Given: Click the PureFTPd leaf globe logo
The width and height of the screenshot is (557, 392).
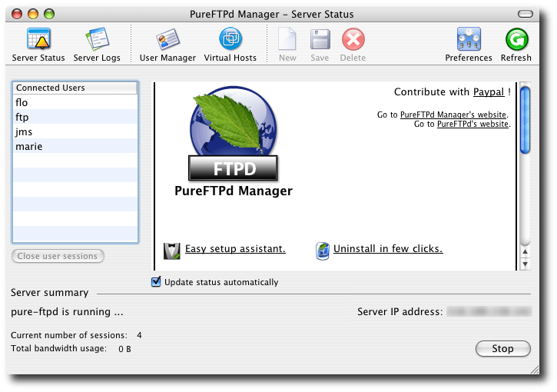Looking at the screenshot, I should [x=234, y=133].
